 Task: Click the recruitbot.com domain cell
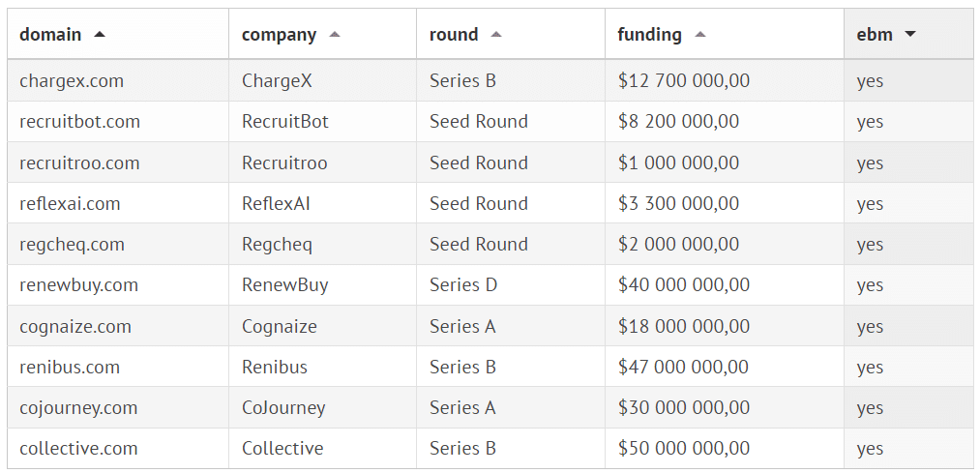pyautogui.click(x=79, y=122)
